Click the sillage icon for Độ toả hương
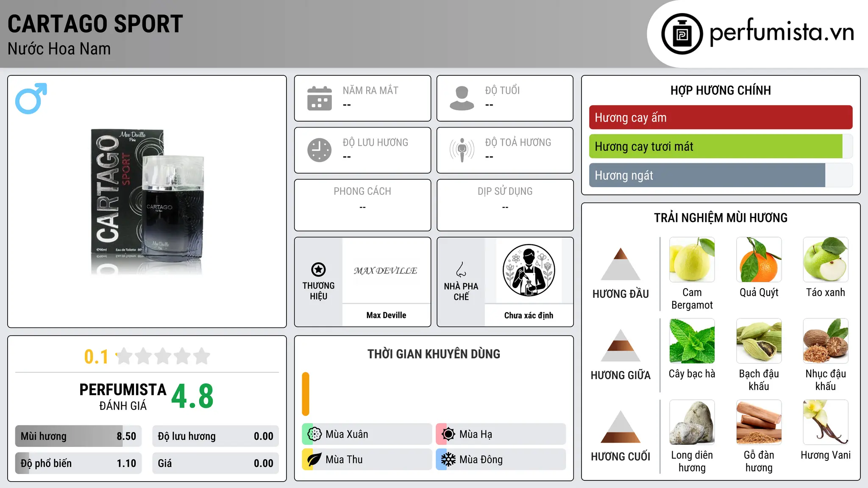The height and width of the screenshot is (488, 868). 462,150
